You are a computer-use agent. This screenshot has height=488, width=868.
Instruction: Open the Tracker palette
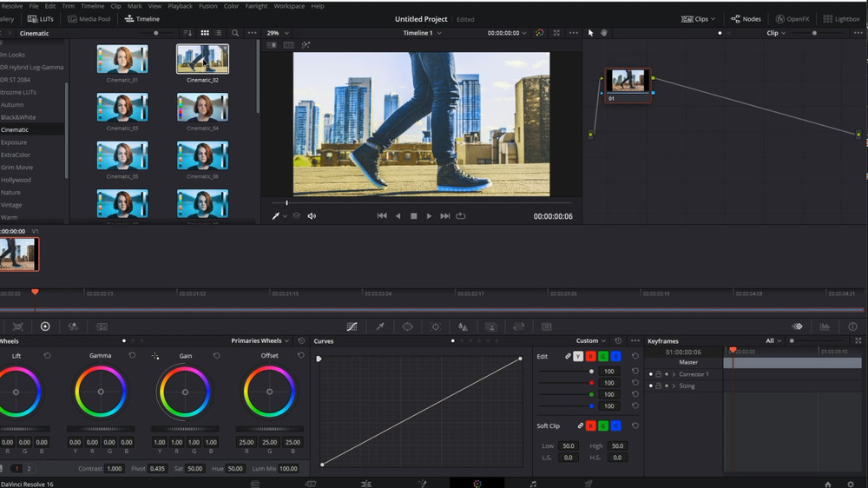[x=436, y=326]
